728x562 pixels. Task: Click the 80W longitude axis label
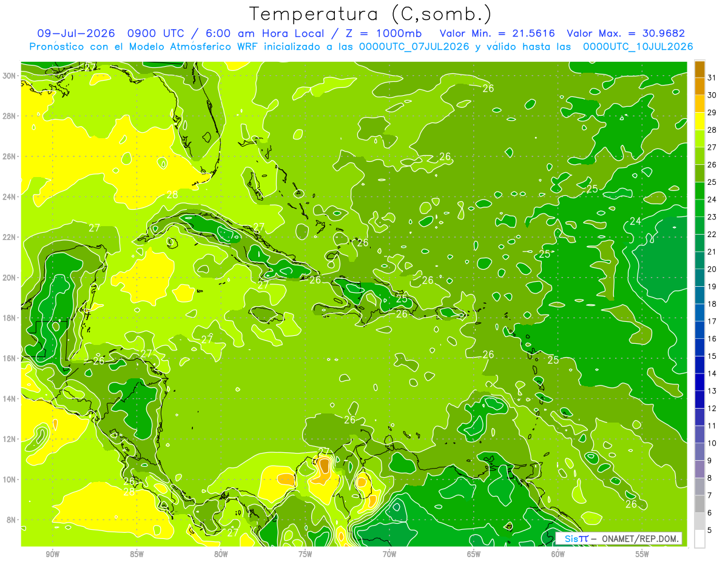click(221, 554)
